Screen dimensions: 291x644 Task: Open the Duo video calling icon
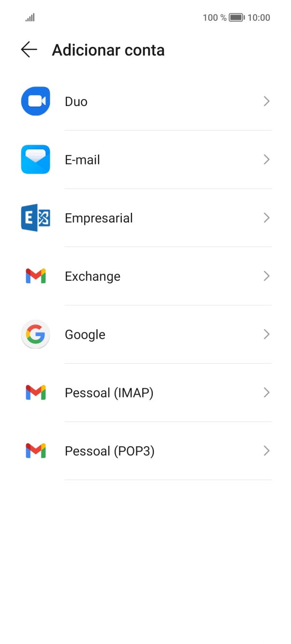(35, 101)
